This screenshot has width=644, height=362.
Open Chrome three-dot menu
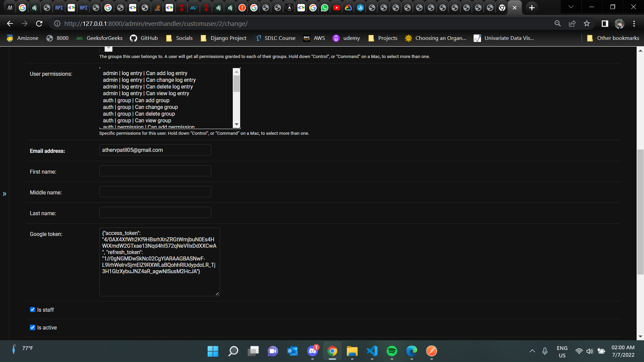[634, 23]
